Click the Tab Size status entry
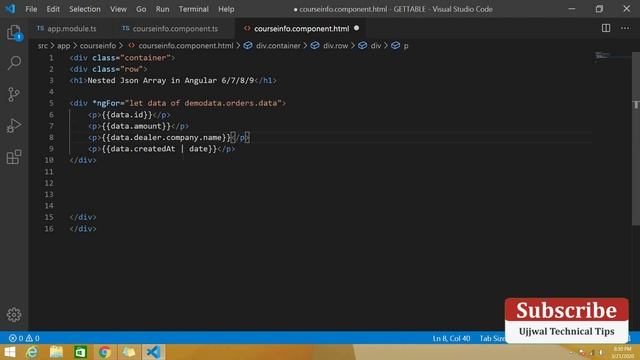The width and height of the screenshot is (640, 360). [x=492, y=338]
